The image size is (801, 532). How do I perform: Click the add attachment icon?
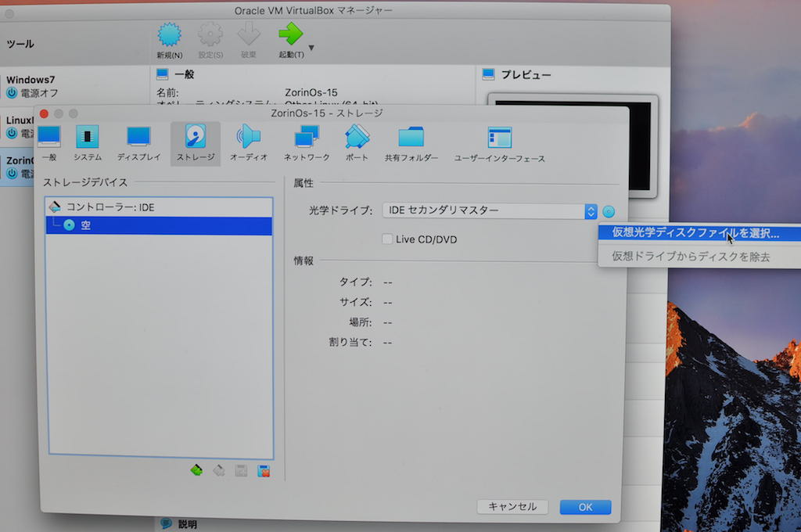[241, 471]
